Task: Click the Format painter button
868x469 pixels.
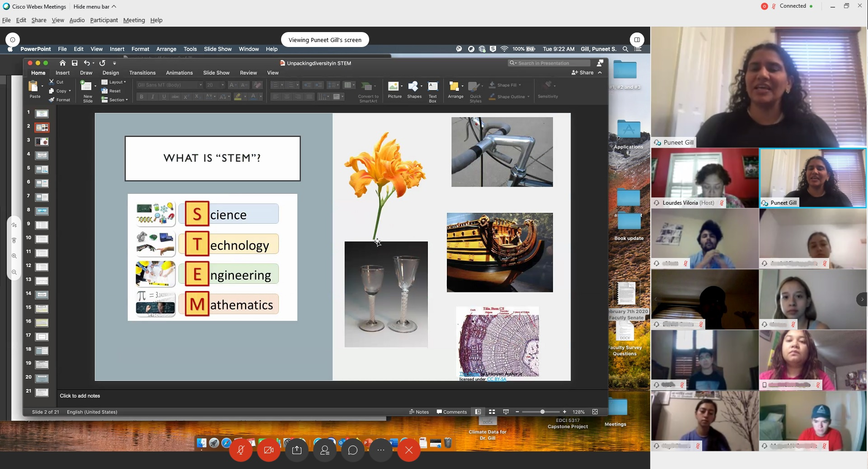Action: (x=60, y=100)
